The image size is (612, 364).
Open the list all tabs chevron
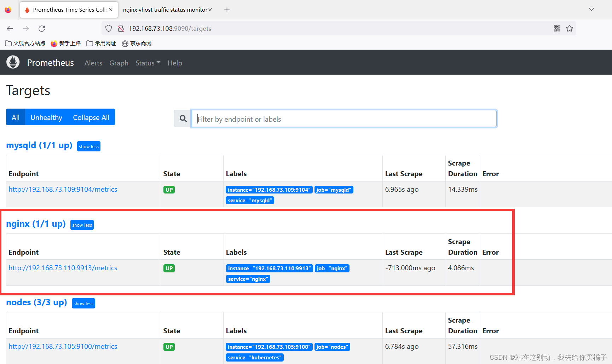(x=591, y=10)
